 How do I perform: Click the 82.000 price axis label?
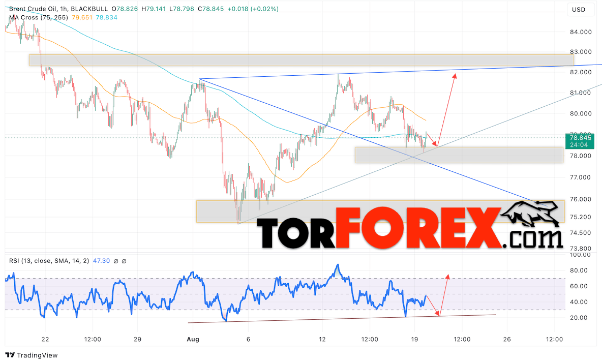[x=581, y=72]
